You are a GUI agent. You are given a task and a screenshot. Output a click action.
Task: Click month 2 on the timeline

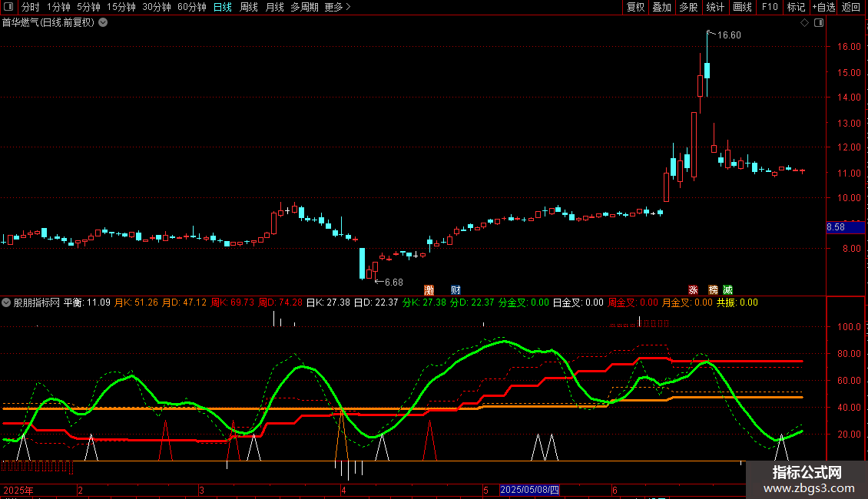81,490
